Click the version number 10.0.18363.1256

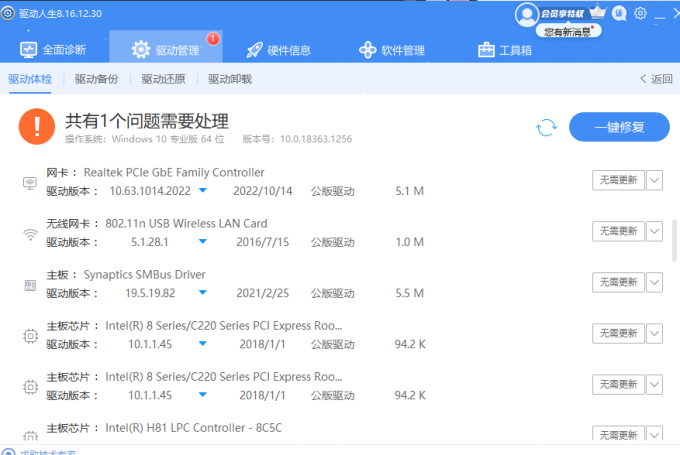tap(316, 139)
